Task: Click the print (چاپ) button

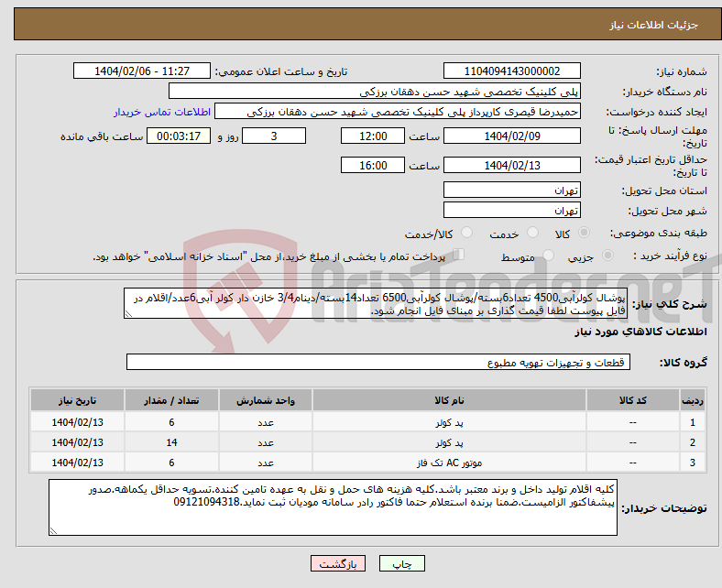Action: [402, 563]
